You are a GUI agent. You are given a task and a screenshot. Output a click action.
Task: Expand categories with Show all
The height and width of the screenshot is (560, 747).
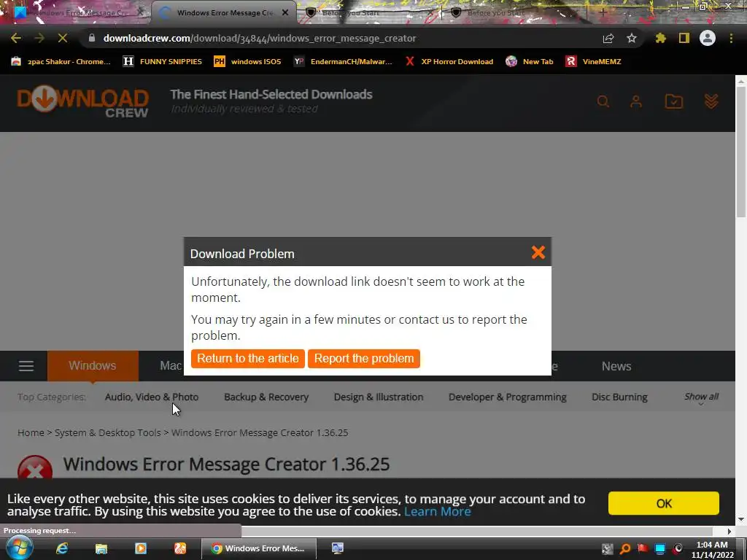[701, 397]
